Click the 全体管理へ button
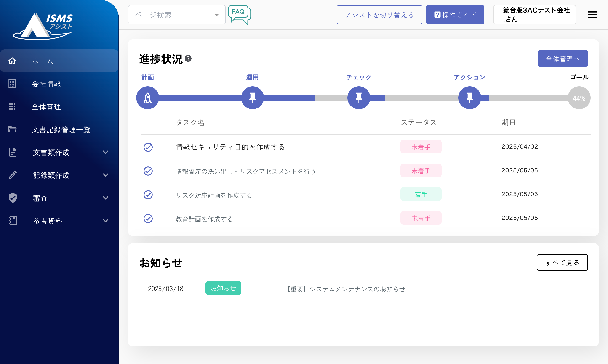The image size is (608, 364). (x=562, y=59)
